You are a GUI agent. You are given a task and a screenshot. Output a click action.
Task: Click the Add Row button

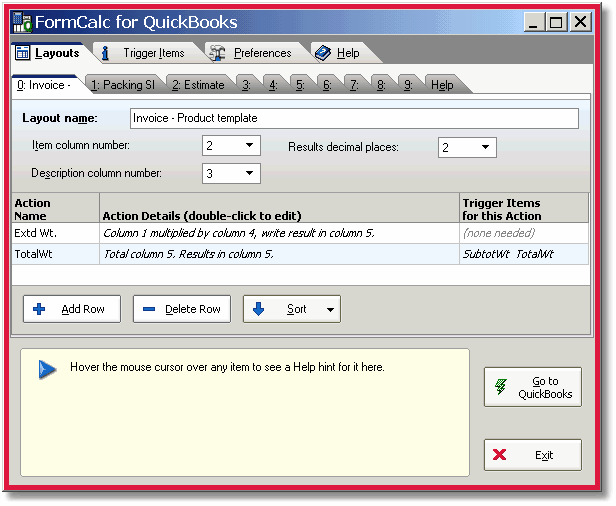click(72, 309)
